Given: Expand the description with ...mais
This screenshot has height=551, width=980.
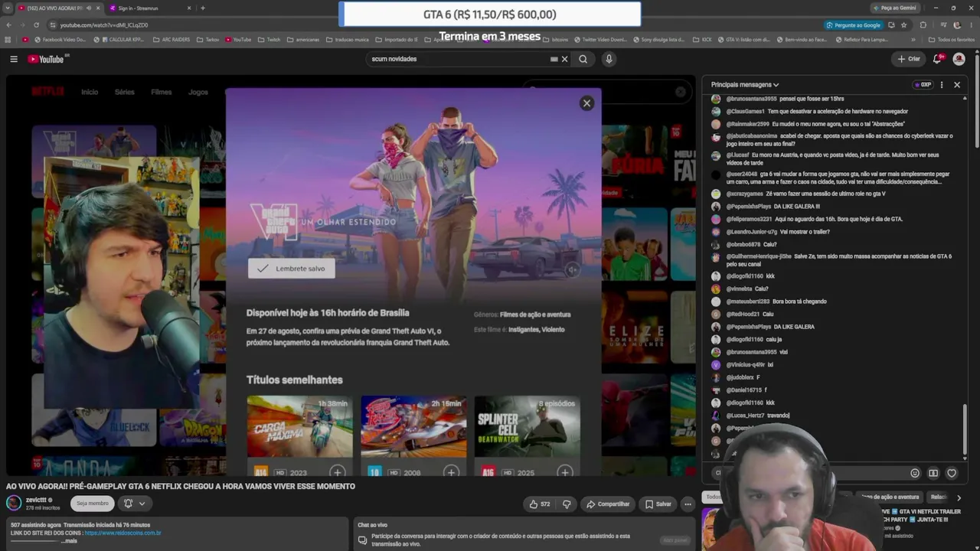Looking at the screenshot, I should point(69,541).
